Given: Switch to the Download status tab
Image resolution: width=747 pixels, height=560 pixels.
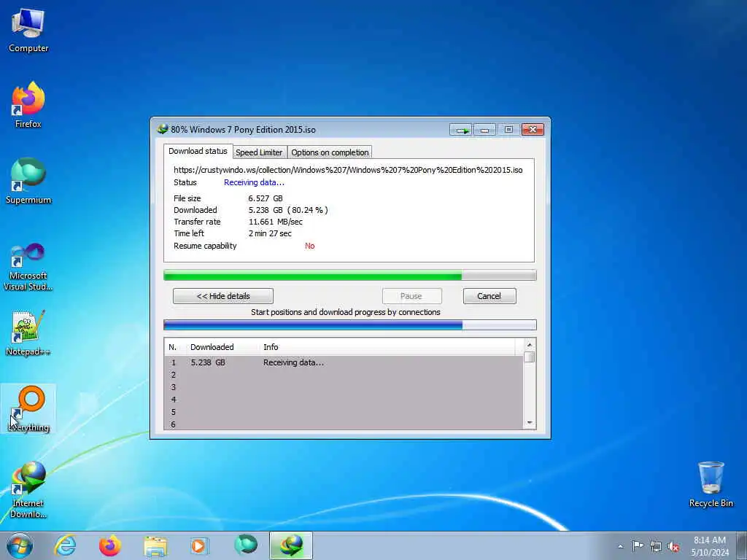Looking at the screenshot, I should [198, 151].
